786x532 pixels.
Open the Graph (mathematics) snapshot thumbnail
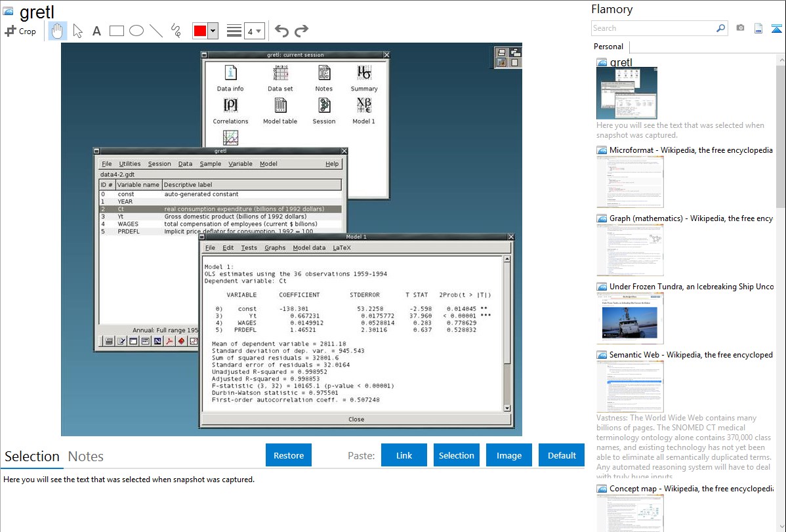630,250
